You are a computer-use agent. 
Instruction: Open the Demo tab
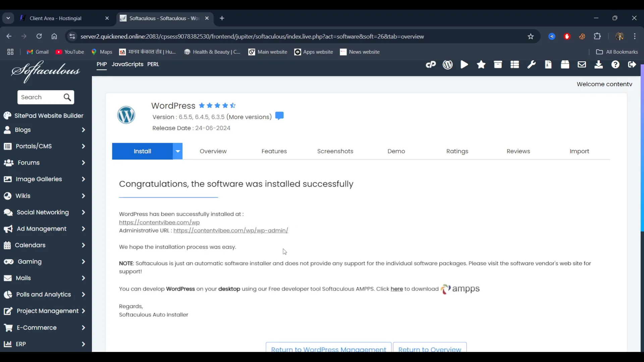point(396,151)
